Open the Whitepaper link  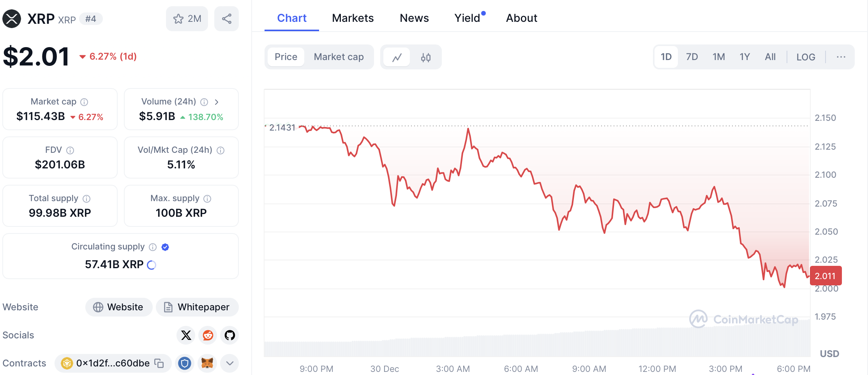coord(197,307)
